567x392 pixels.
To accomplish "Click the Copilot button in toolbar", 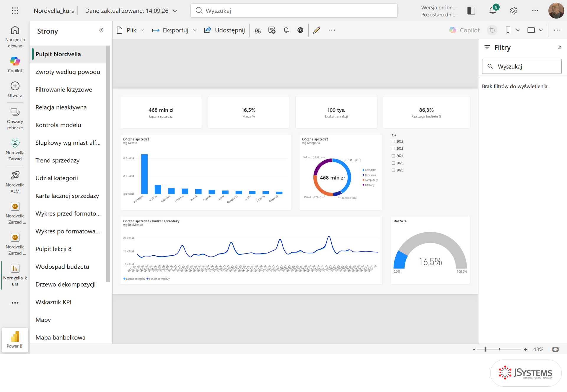I will click(464, 30).
